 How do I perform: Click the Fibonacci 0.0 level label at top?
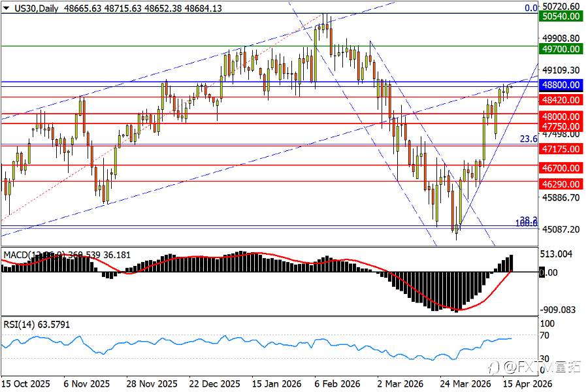coord(531,7)
